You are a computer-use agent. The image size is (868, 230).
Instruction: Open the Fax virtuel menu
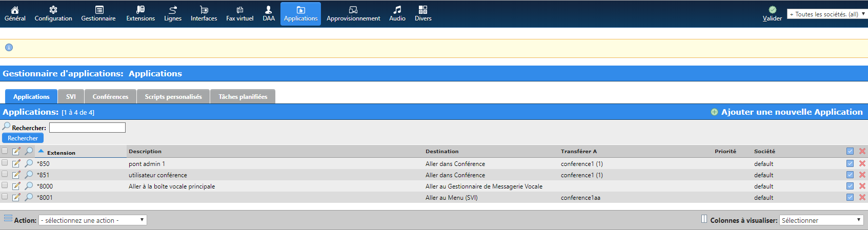[x=240, y=14]
